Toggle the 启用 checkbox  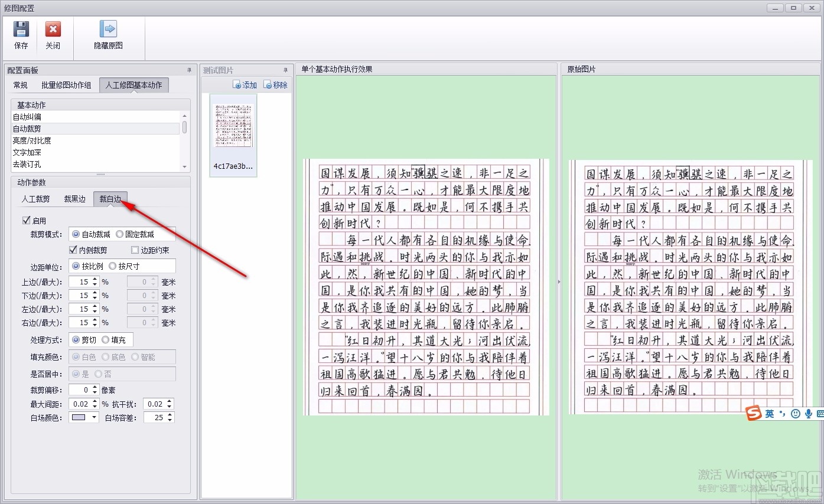pos(26,221)
